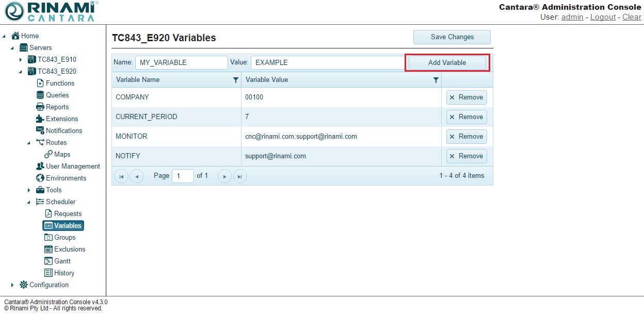This screenshot has width=644, height=315.
Task: Click the filter icon on Variable Name column
Action: tap(236, 80)
